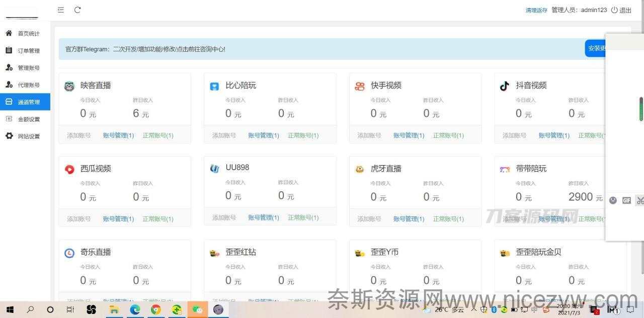
Task: Open 金额设置 in the sidebar
Action: pos(25,119)
